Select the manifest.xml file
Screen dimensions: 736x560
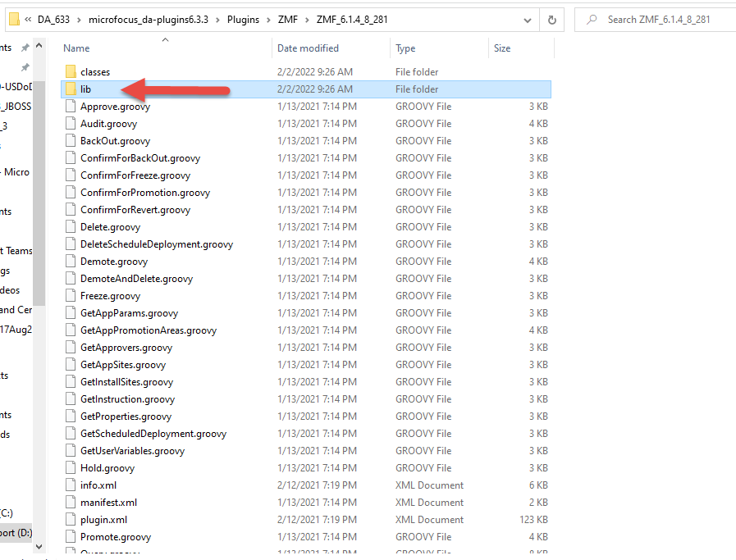click(108, 503)
